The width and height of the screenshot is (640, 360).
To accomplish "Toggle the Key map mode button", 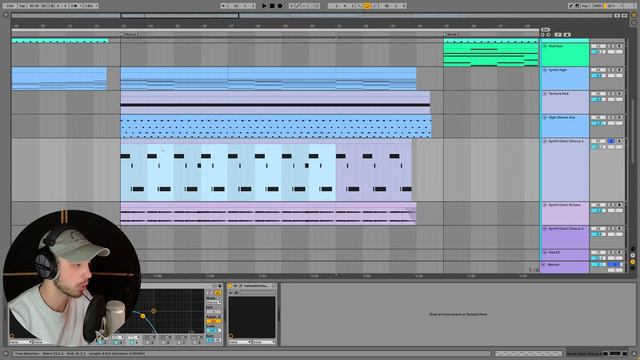I will click(x=585, y=6).
